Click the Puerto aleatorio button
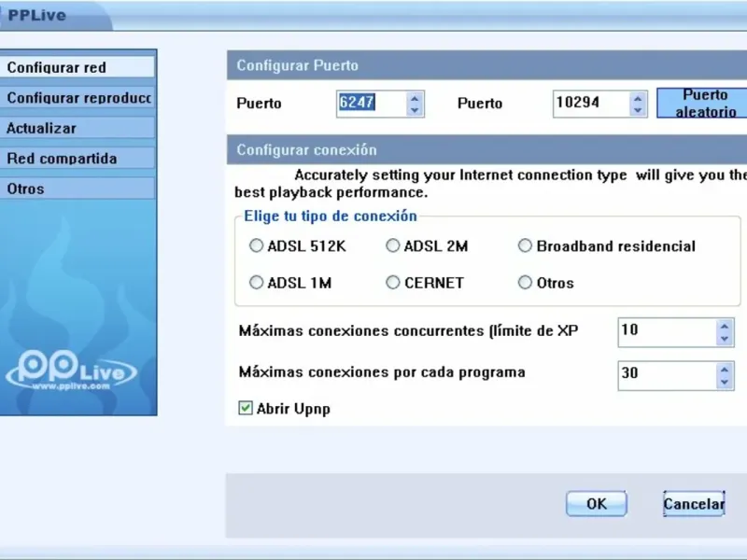The height and width of the screenshot is (560, 747). click(x=702, y=103)
